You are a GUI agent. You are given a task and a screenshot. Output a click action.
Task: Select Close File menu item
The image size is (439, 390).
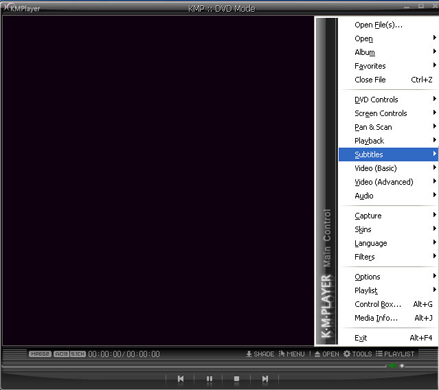click(x=388, y=80)
